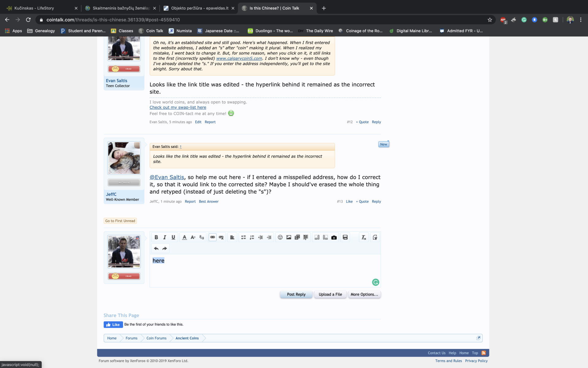Image resolution: width=588 pixels, height=368 pixels.
Task: Toggle italic formatting
Action: pyautogui.click(x=165, y=237)
